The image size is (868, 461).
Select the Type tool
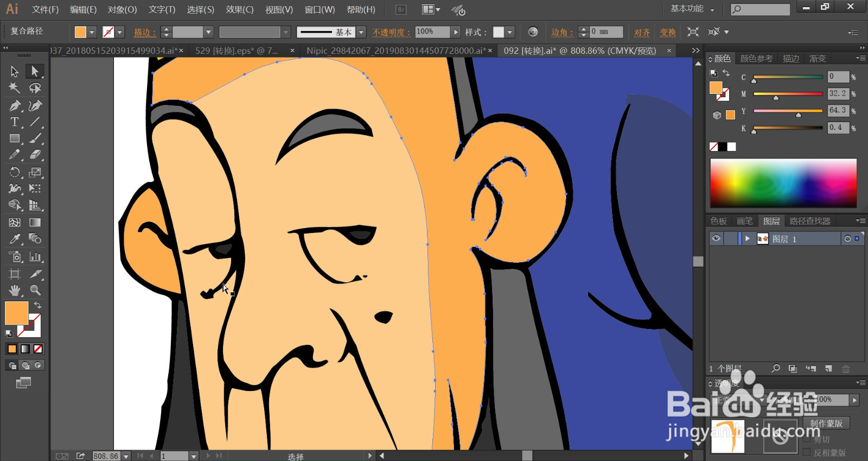coord(15,122)
